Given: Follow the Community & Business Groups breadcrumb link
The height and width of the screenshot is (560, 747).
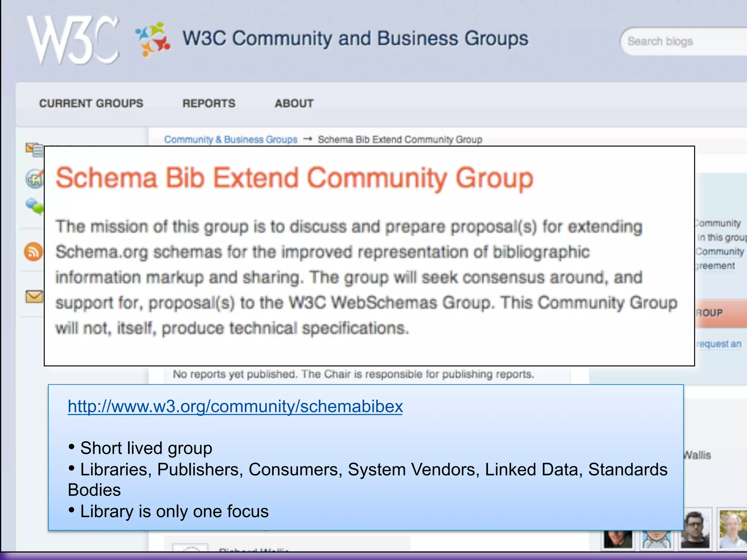Looking at the screenshot, I should (x=231, y=140).
